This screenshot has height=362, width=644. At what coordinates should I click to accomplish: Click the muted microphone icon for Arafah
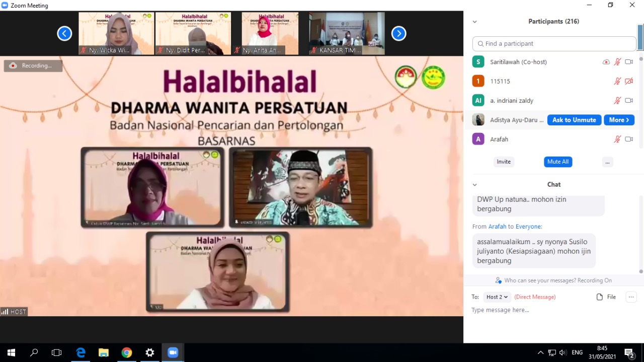pos(617,139)
